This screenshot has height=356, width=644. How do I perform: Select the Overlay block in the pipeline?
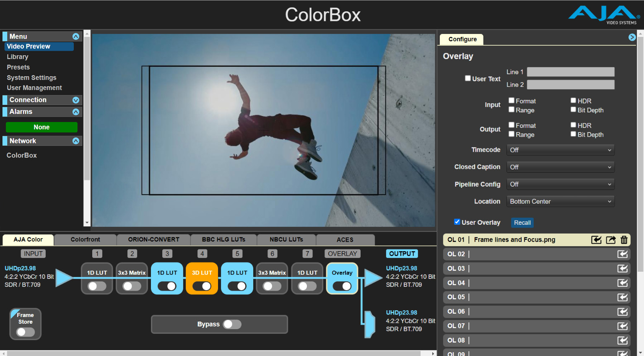click(x=342, y=273)
